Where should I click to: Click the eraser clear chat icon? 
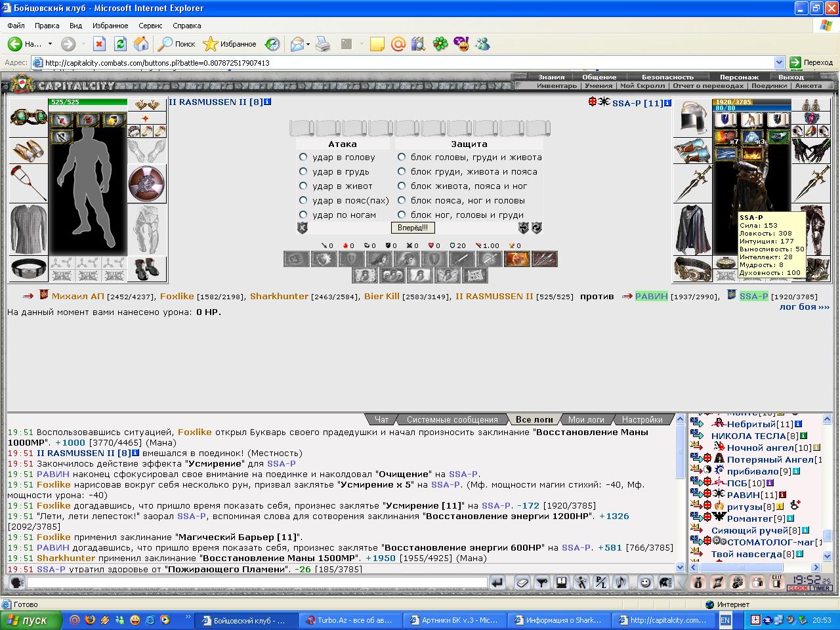click(521, 582)
